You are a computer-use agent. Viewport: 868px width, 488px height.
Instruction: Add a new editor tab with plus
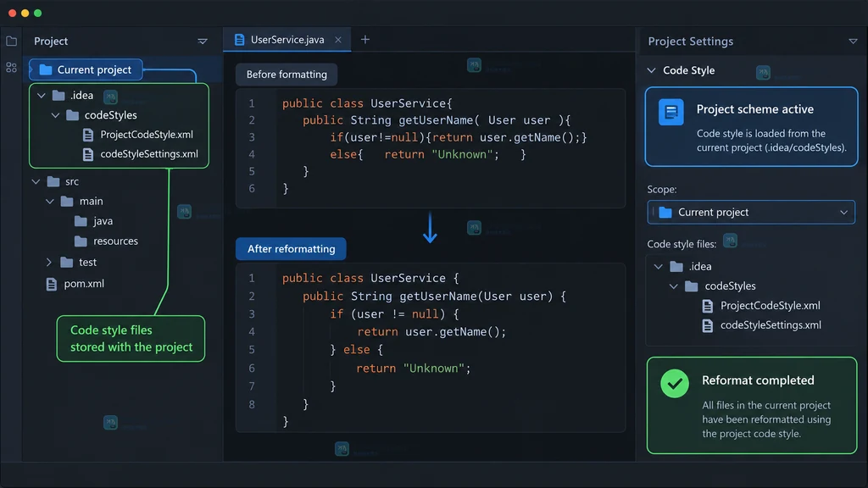[364, 39]
